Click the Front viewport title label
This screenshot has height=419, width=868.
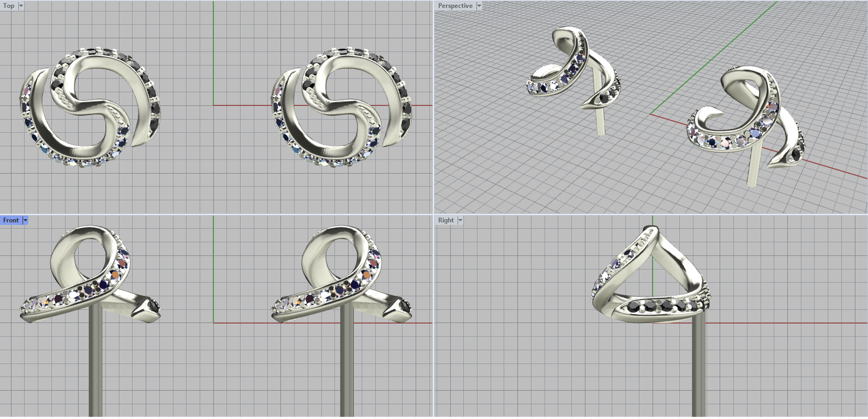click(x=11, y=220)
